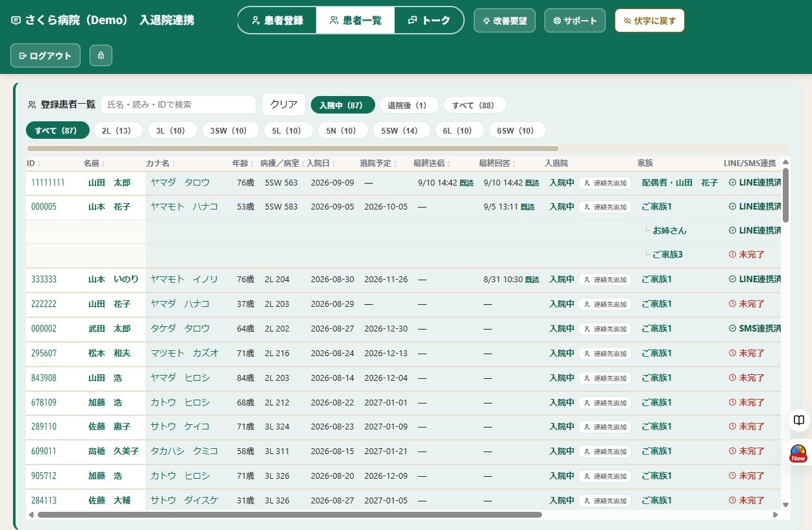Viewport: 812px width, 530px height.
Task: Click the 伏字に戻す button
Action: (649, 20)
